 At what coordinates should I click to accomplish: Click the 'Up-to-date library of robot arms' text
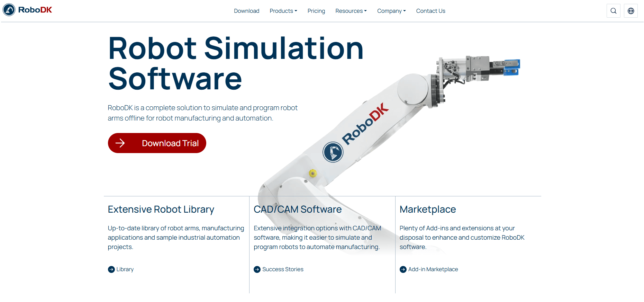point(176,238)
